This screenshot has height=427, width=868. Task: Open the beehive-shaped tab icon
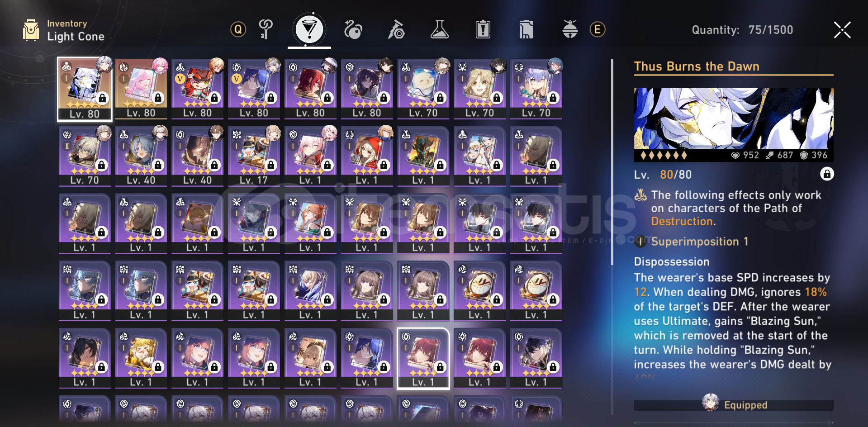coord(570,30)
